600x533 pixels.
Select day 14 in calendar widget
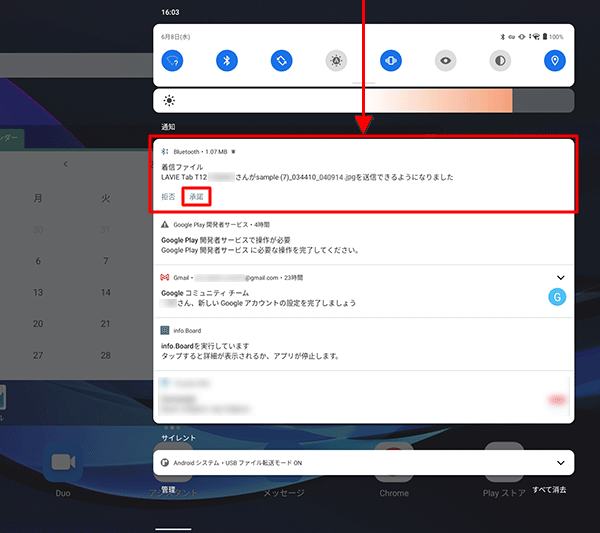tap(106, 292)
